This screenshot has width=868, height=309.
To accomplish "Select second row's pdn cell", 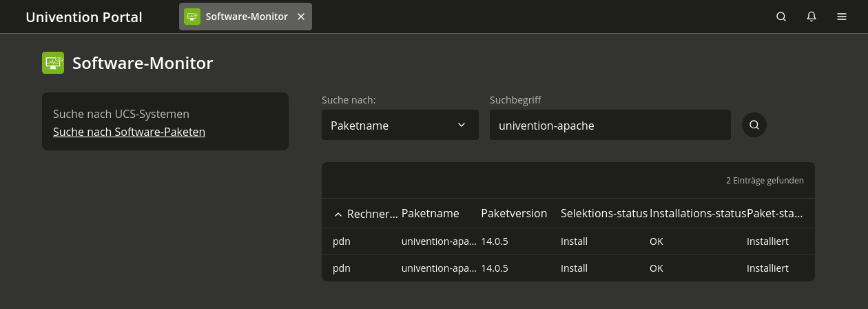I will 342,268.
